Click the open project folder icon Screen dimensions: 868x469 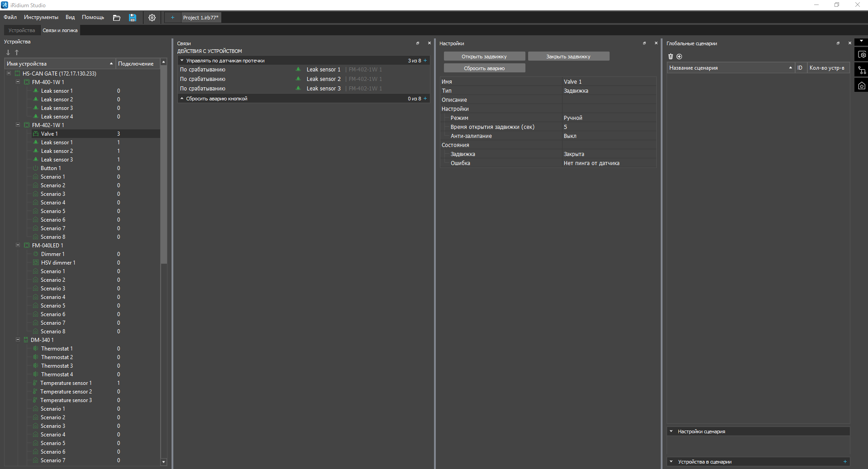pos(116,18)
